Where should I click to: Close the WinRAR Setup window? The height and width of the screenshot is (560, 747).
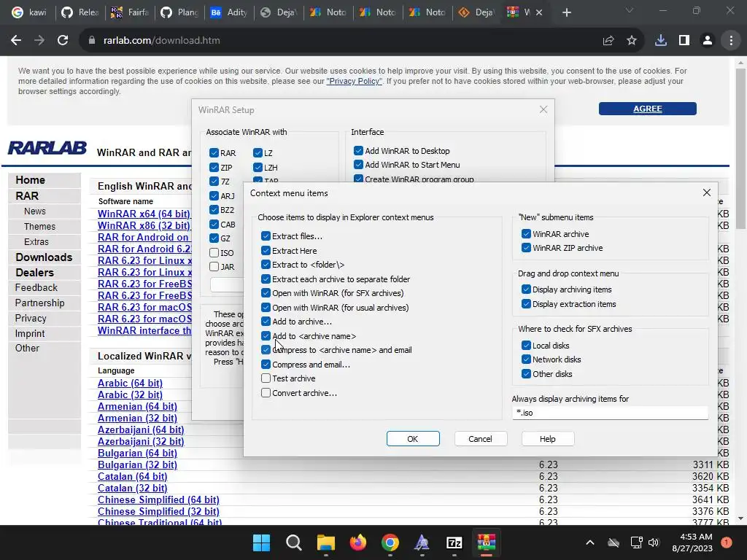pos(543,109)
